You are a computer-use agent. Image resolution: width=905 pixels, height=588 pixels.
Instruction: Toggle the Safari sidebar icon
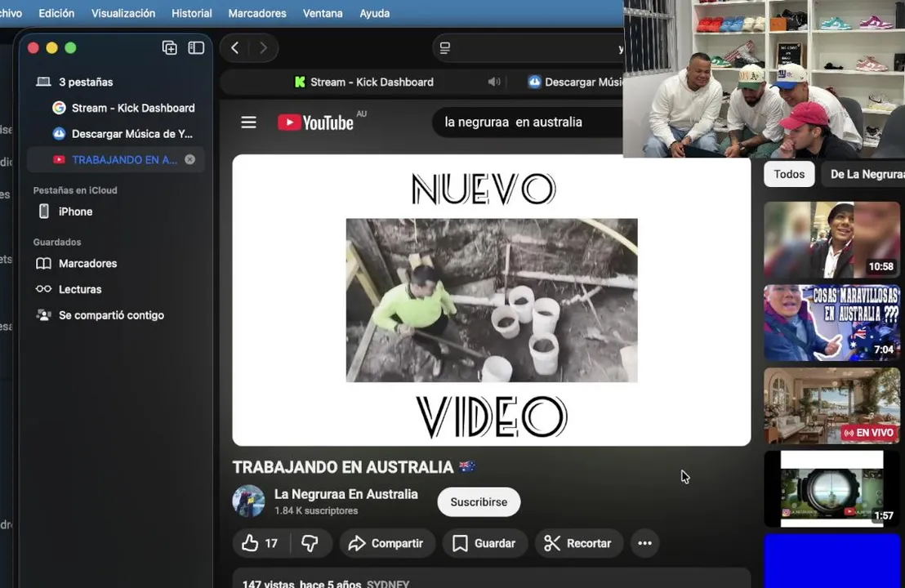(x=196, y=48)
